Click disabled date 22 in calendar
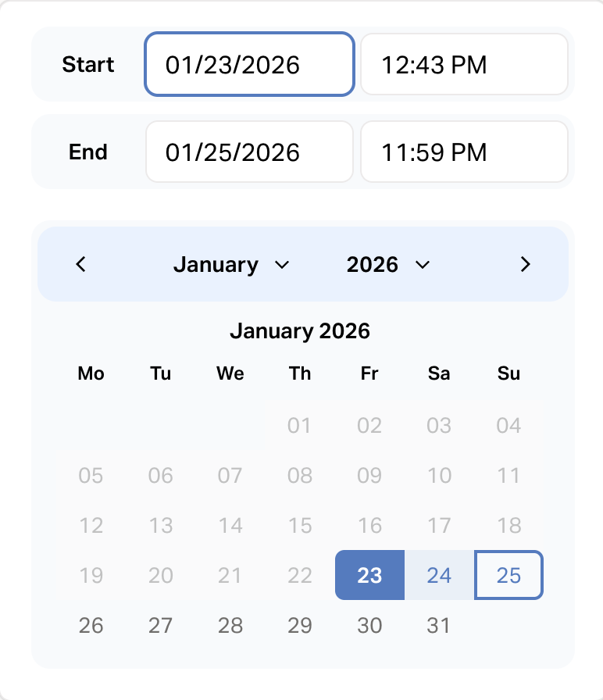 point(300,576)
